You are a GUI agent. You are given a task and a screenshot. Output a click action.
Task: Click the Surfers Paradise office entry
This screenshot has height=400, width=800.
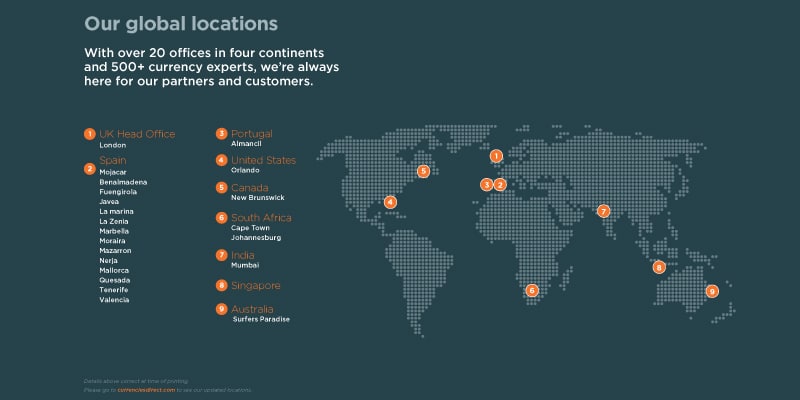point(261,319)
